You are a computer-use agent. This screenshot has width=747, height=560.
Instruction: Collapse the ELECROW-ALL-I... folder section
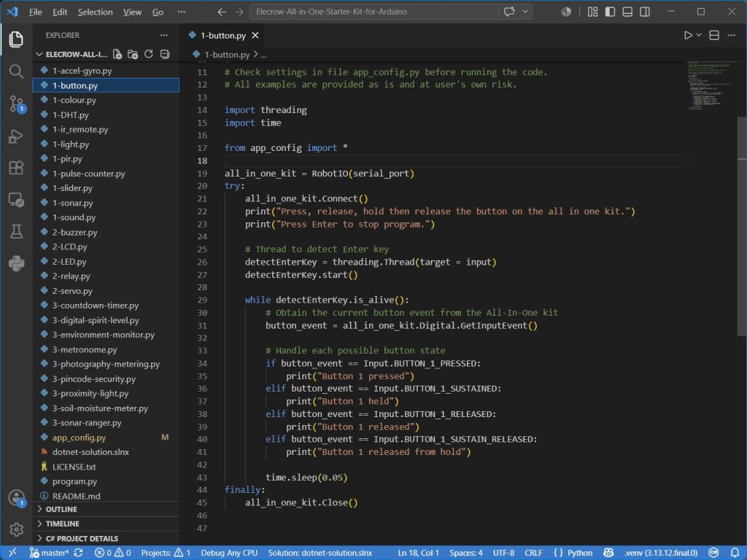pos(74,54)
